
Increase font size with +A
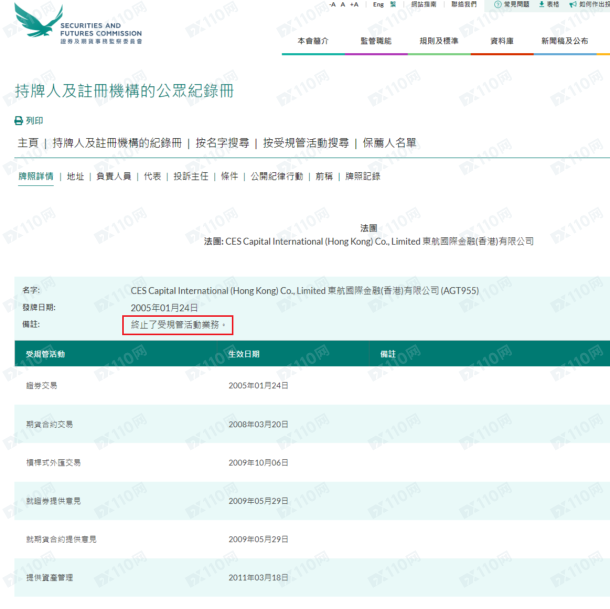[354, 4]
